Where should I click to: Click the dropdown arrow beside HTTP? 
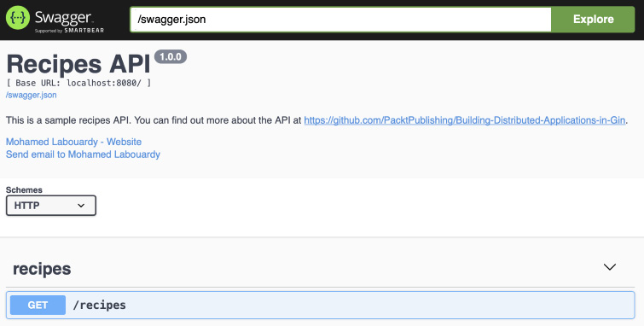[x=81, y=206]
